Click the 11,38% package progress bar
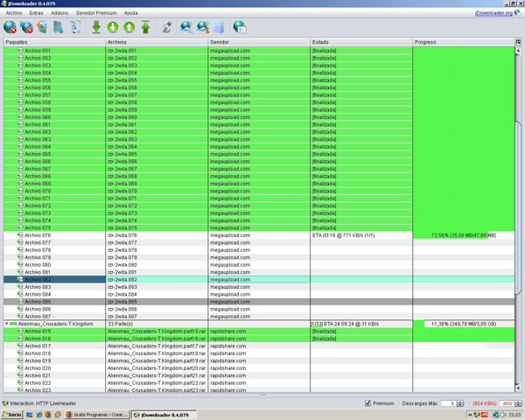Image resolution: width=525 pixels, height=420 pixels. [464, 324]
